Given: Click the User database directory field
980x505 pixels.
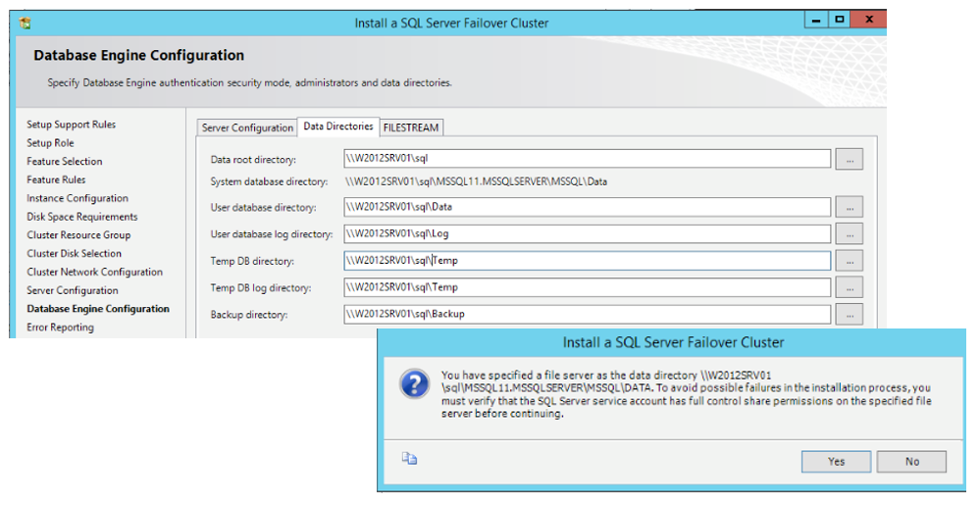Looking at the screenshot, I should click(587, 207).
